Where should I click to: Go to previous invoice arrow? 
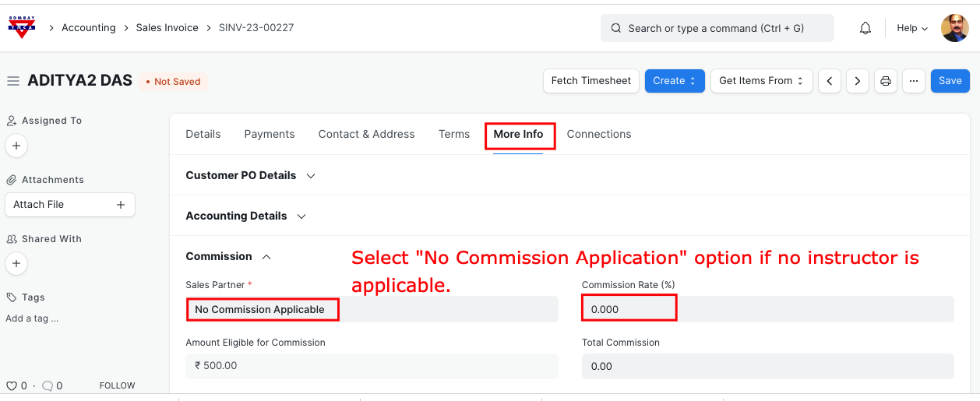(830, 81)
